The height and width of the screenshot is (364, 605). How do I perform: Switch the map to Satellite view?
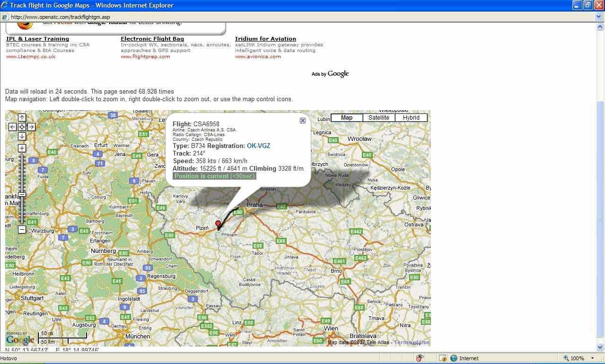coord(379,118)
